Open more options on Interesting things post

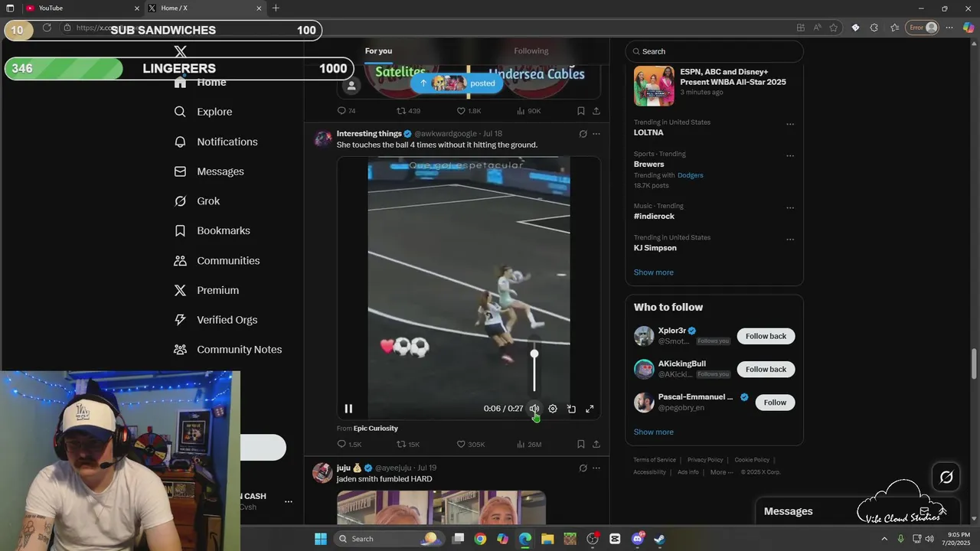[x=596, y=134]
